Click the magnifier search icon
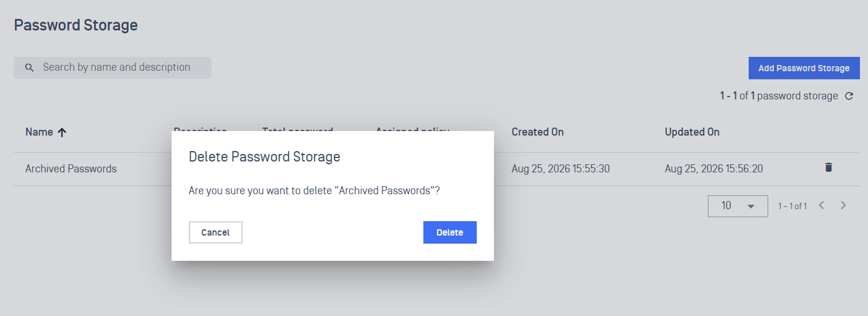868x316 pixels. [30, 68]
